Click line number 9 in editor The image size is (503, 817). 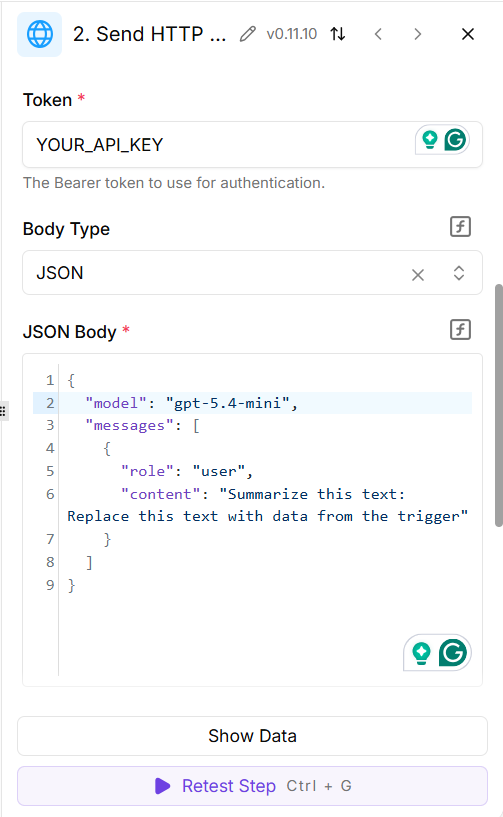point(50,585)
